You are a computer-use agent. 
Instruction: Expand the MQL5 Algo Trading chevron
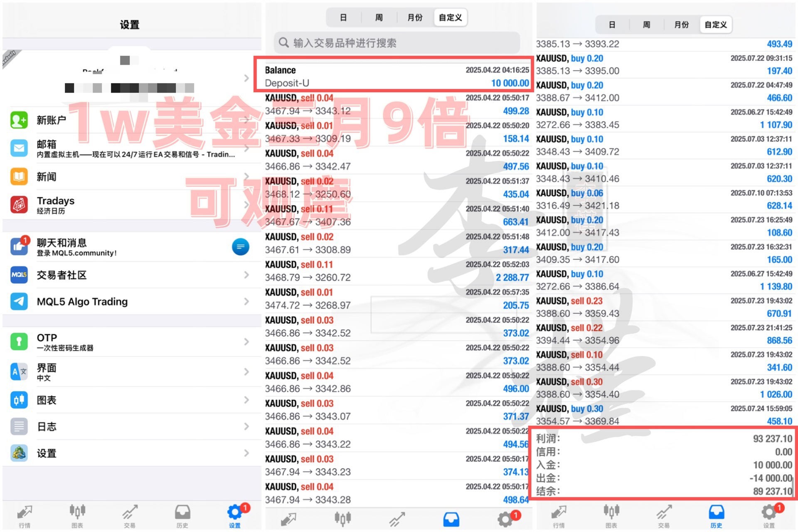(x=246, y=301)
